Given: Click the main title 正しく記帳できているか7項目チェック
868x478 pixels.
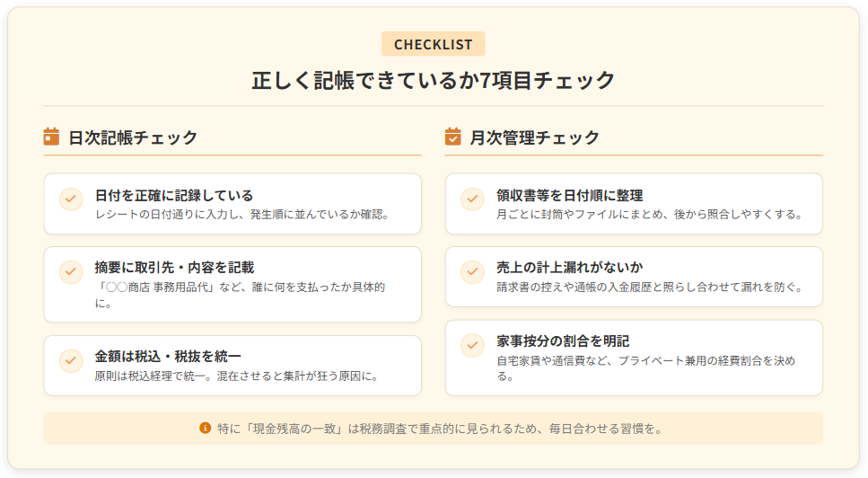Looking at the screenshot, I should pos(434,80).
